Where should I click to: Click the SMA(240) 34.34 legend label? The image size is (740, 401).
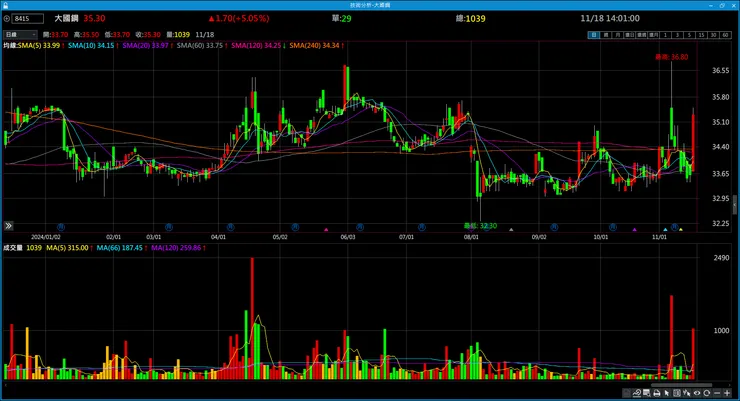pos(316,46)
